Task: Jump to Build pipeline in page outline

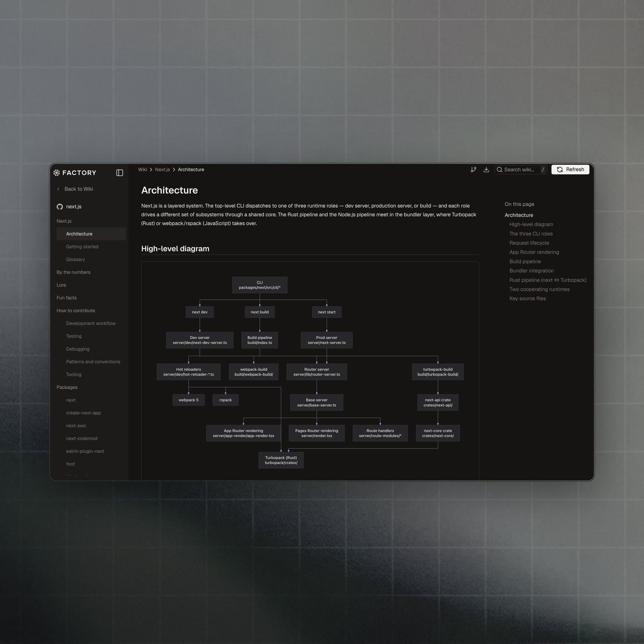Action: pyautogui.click(x=525, y=261)
